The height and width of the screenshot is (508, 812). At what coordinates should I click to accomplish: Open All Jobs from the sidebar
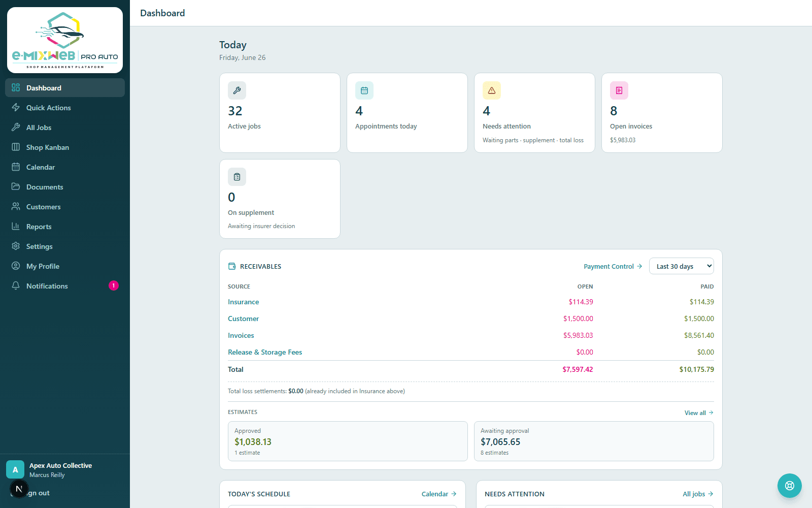tap(65, 127)
